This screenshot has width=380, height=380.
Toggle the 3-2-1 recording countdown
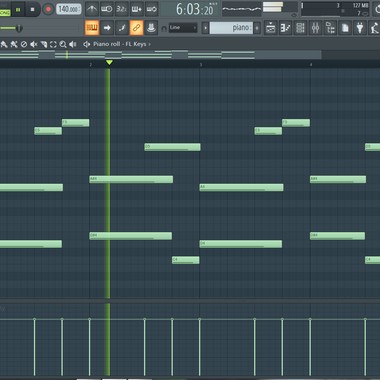(x=122, y=9)
